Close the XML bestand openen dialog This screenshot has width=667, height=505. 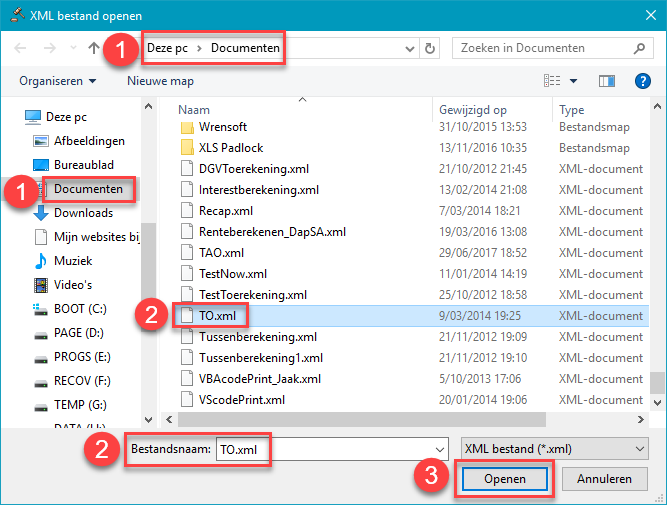pos(650,15)
